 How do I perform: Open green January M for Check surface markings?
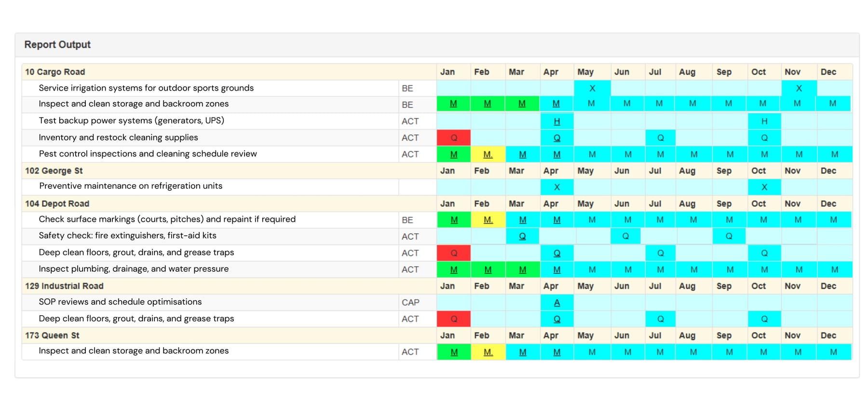454,220
